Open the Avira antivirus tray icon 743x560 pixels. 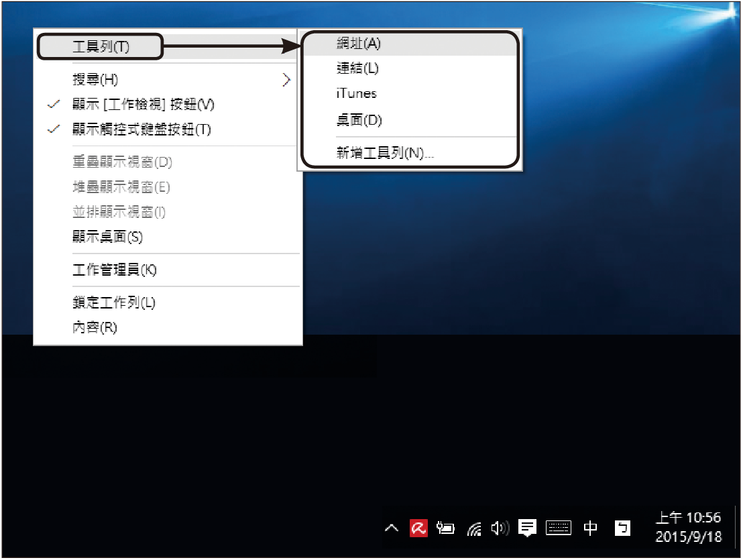pos(418,528)
